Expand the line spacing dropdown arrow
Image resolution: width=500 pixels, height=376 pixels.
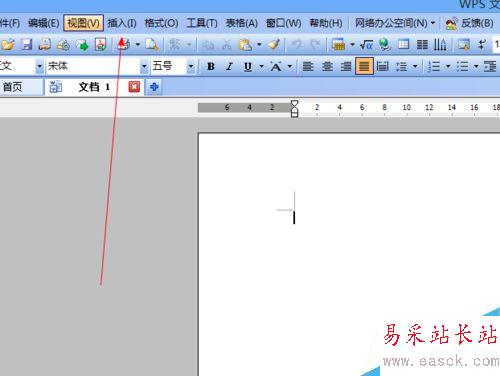pos(415,66)
